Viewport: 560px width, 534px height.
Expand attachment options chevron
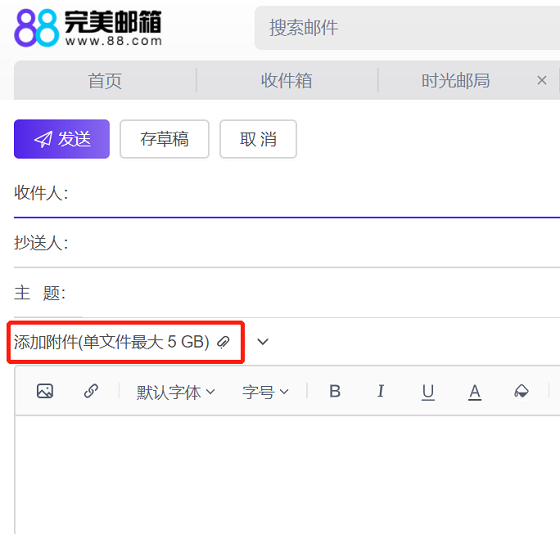(x=263, y=342)
